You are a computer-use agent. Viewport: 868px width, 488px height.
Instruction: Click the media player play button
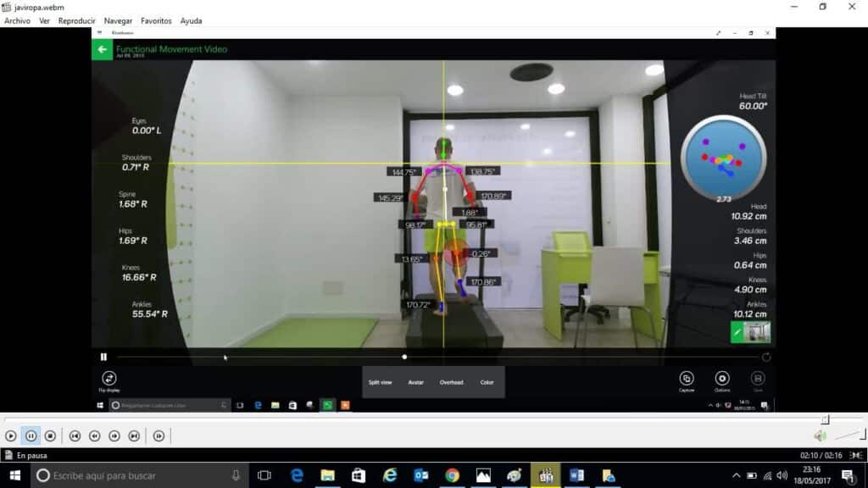(11, 436)
